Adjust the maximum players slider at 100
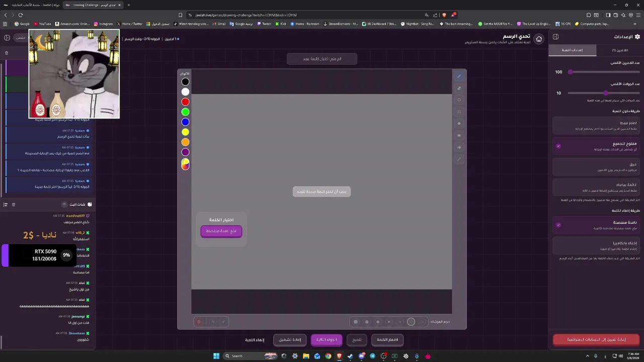Viewport: 644px width, 362px height. pos(570,72)
